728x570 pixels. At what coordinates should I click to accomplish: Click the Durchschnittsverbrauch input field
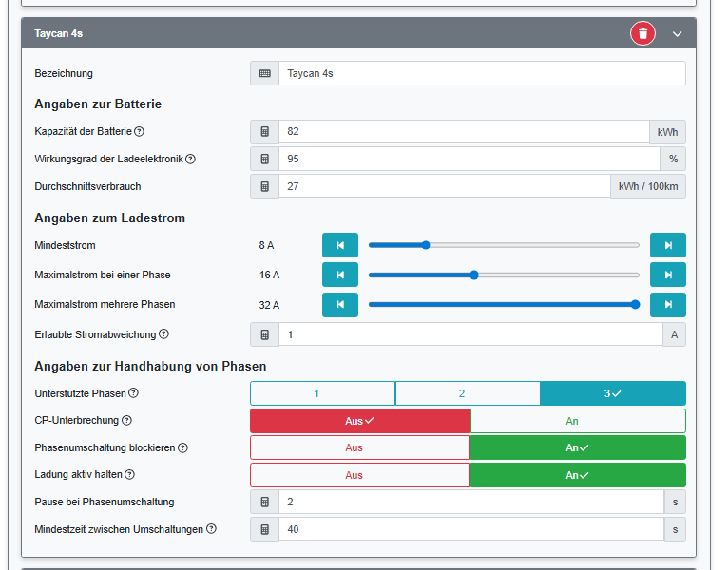(x=445, y=186)
